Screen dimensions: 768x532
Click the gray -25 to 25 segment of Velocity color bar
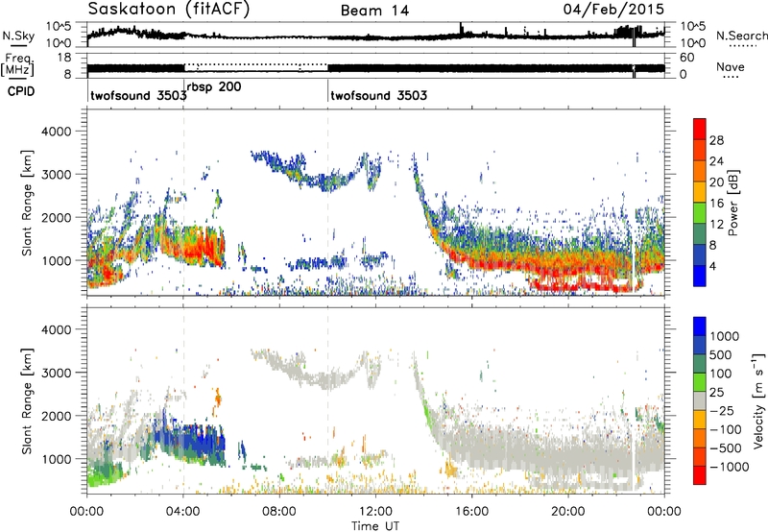700,400
